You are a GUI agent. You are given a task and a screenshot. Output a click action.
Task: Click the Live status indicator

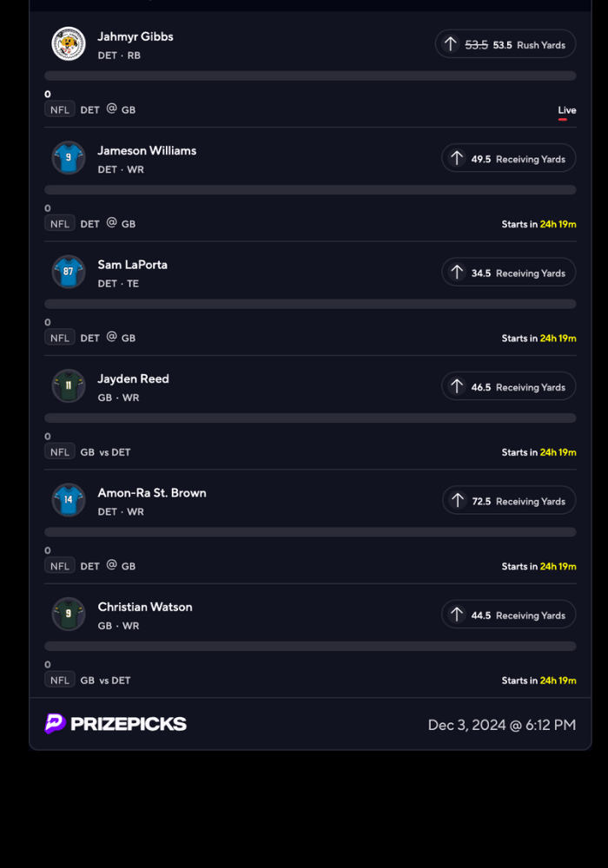pyautogui.click(x=566, y=110)
